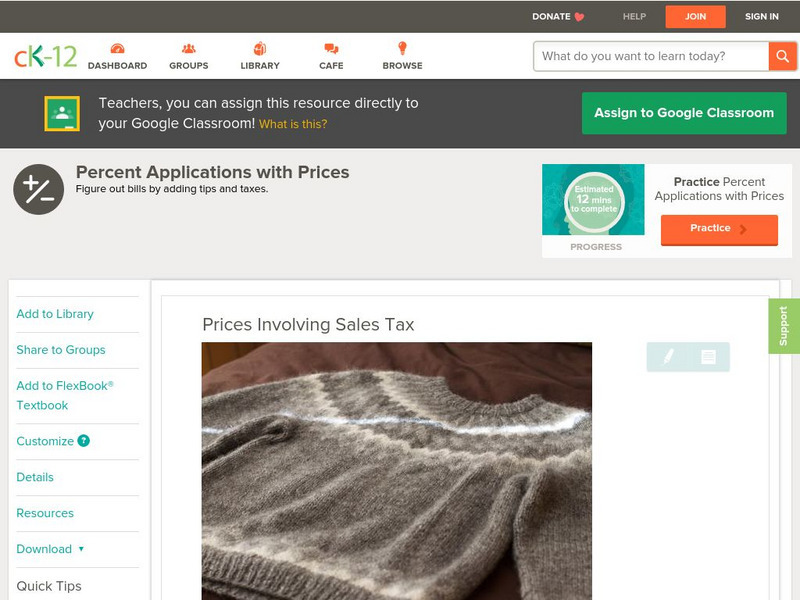Click the orange Practice button
The image size is (800, 600).
[x=718, y=229]
